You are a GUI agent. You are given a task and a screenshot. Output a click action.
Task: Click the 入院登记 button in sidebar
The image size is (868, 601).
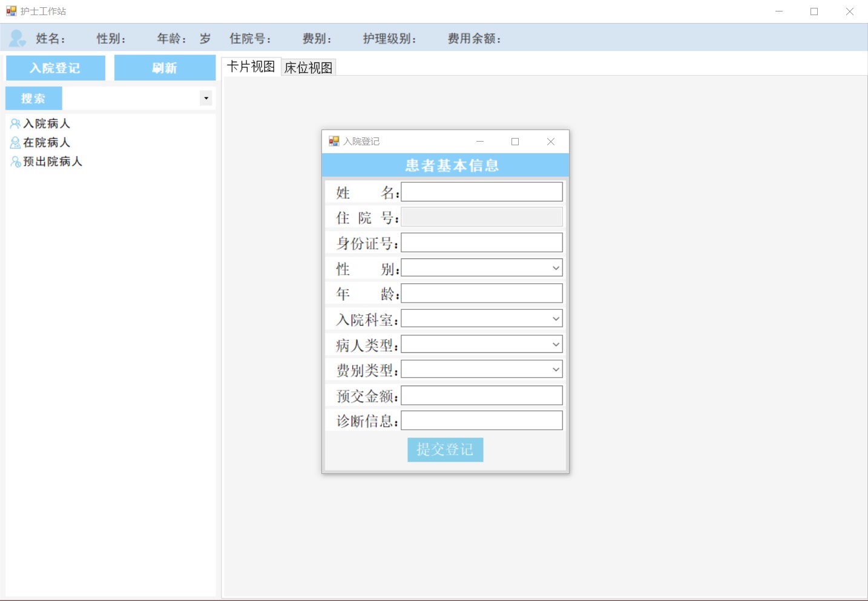(55, 68)
